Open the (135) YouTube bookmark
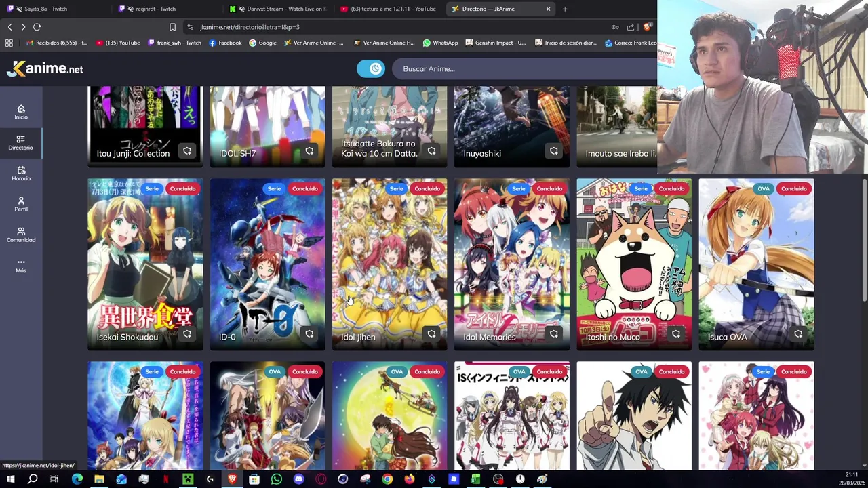 [118, 43]
